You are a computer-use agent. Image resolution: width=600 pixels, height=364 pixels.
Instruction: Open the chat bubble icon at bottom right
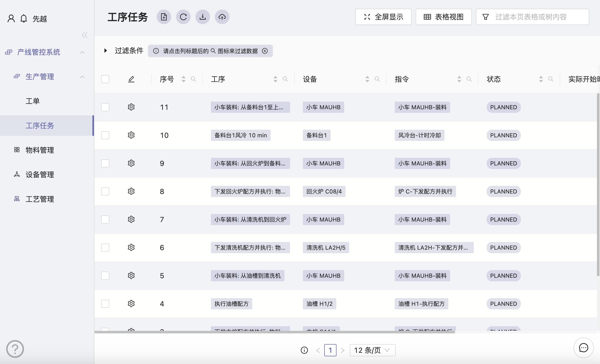pyautogui.click(x=583, y=348)
